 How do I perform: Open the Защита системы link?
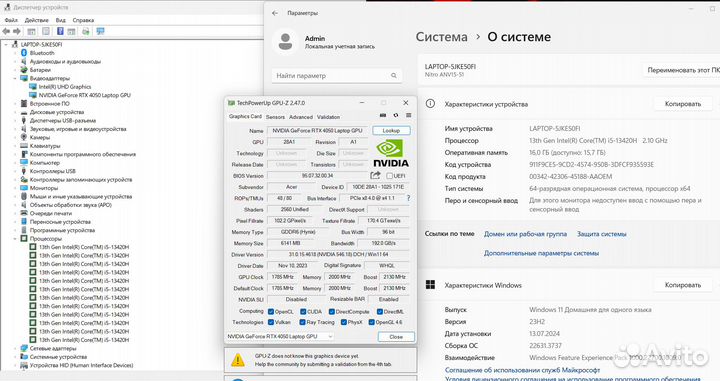coord(602,234)
